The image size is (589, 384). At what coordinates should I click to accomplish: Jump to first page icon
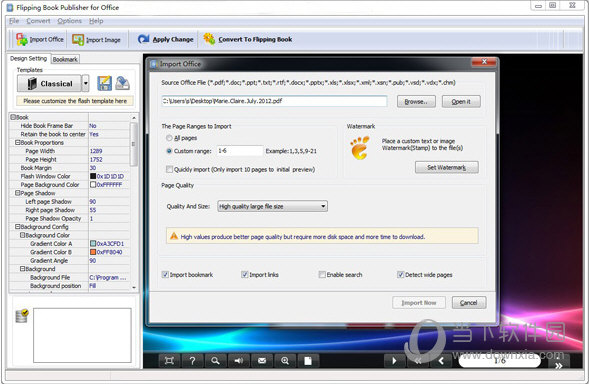pyautogui.click(x=418, y=361)
